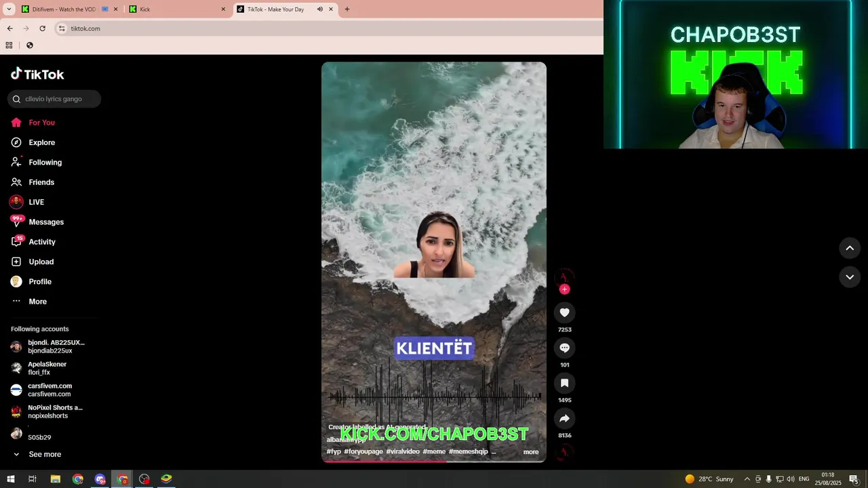
Task: Click the TikTok search field
Action: pos(54,99)
